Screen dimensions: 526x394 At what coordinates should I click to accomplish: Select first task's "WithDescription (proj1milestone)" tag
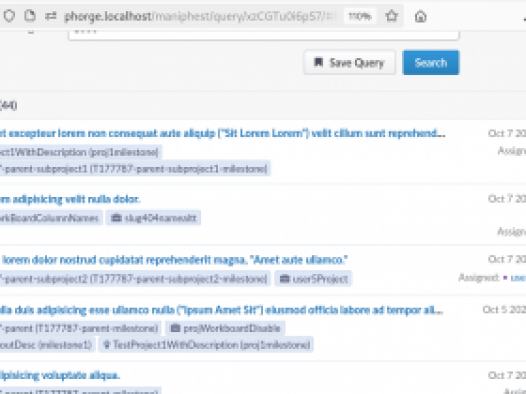click(x=81, y=152)
